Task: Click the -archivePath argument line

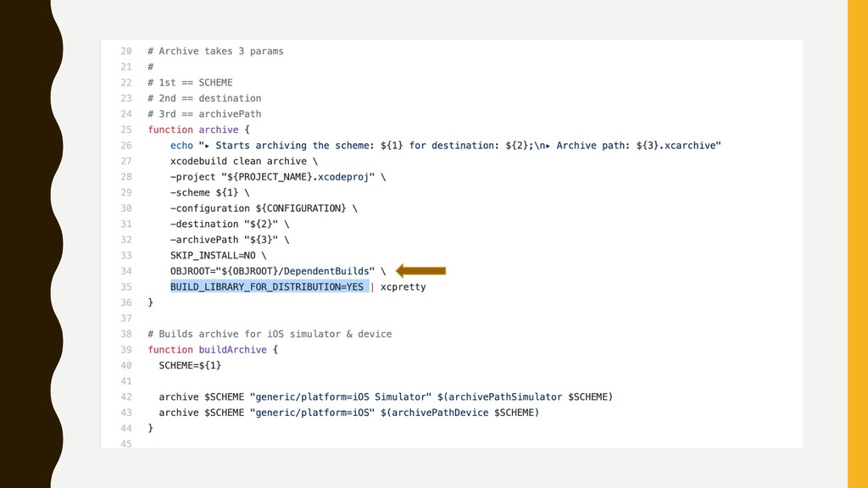Action: click(x=230, y=240)
